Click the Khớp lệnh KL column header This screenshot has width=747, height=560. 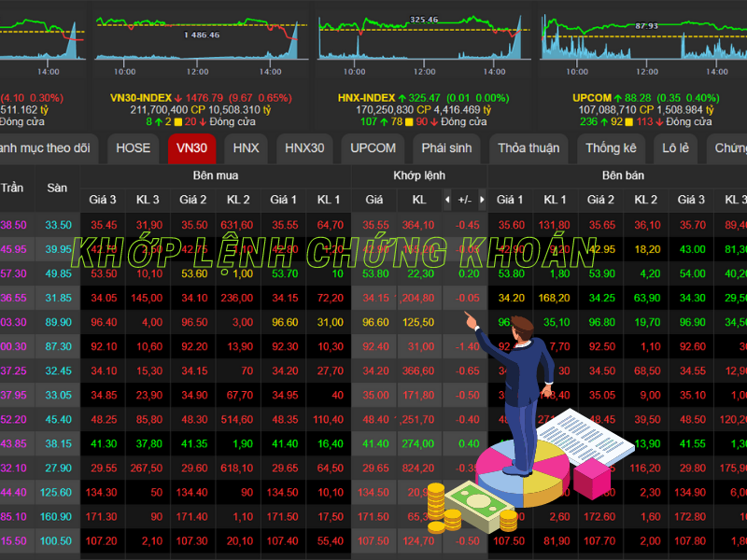(419, 200)
